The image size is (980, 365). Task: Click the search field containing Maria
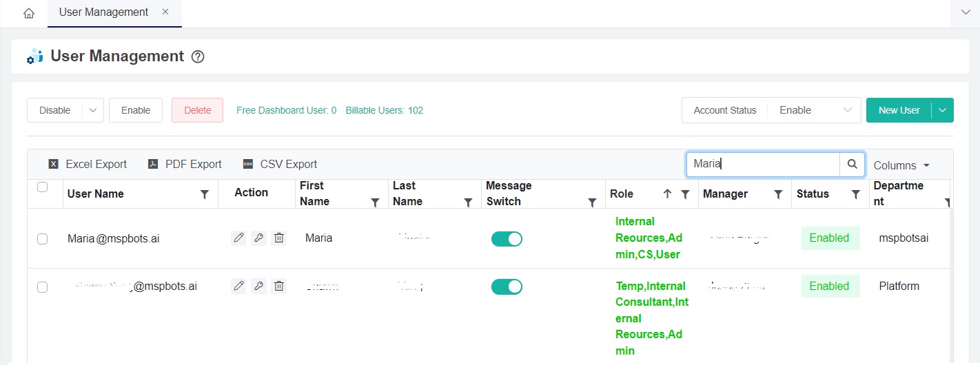coord(762,165)
